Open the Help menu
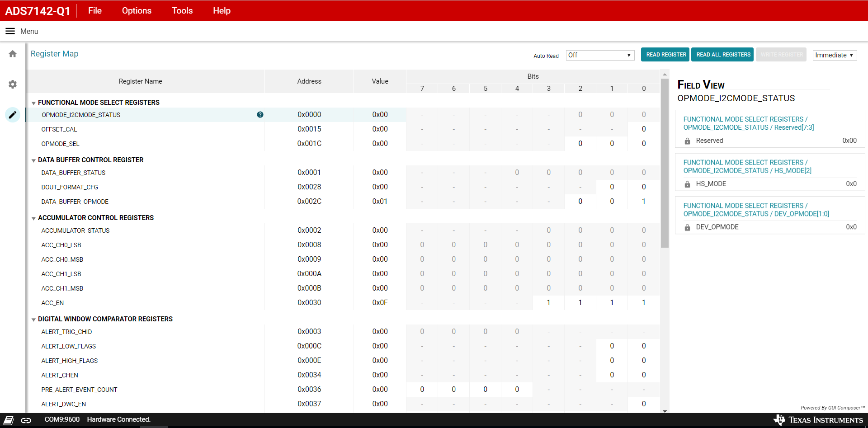The height and width of the screenshot is (428, 868). pos(222,10)
